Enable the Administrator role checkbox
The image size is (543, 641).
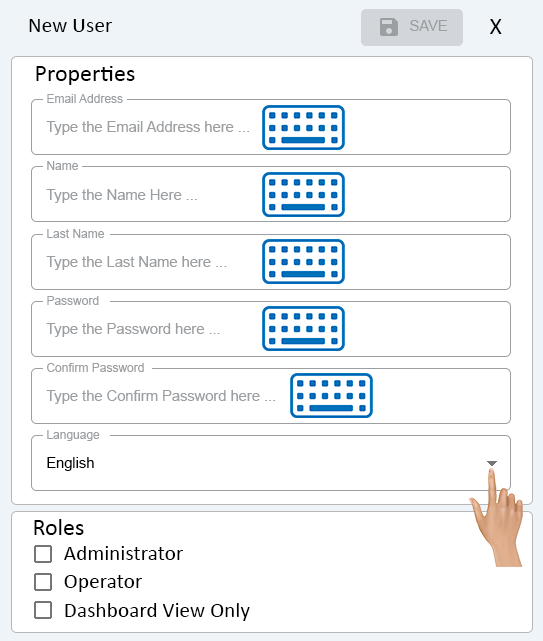(43, 554)
